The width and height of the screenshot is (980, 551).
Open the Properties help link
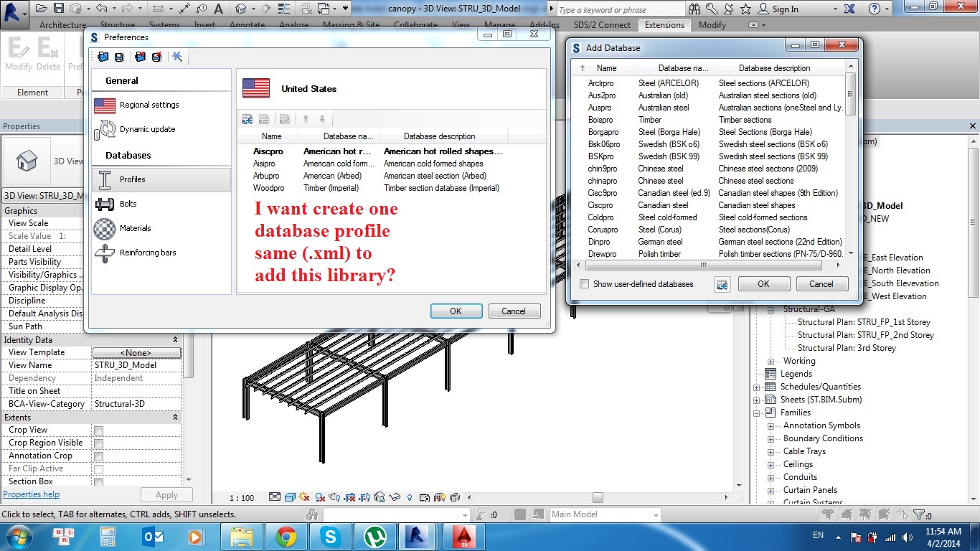pyautogui.click(x=32, y=494)
